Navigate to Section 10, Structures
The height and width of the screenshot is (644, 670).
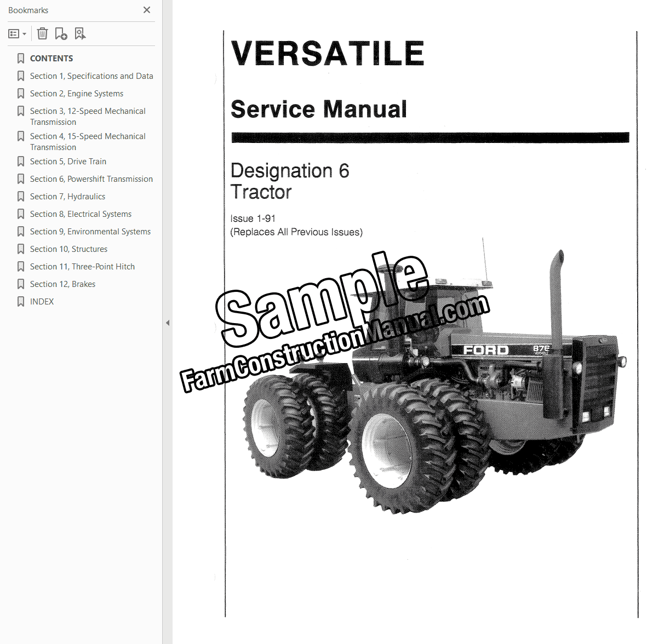(68, 249)
